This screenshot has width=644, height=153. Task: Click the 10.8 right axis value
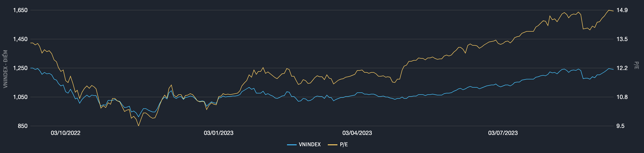coord(622,97)
